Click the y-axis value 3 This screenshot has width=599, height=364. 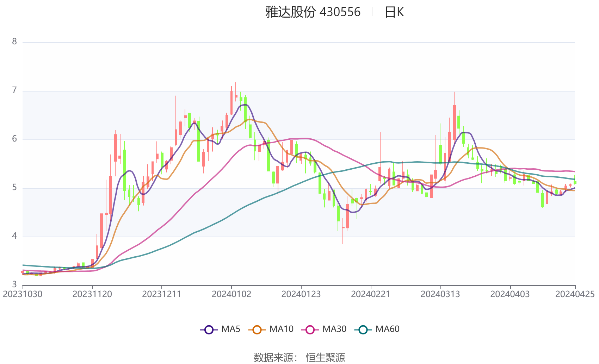[x=14, y=284]
